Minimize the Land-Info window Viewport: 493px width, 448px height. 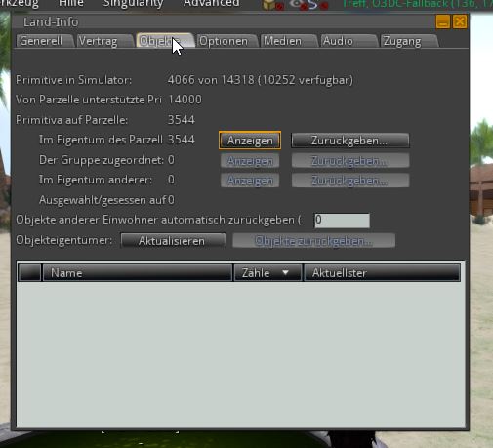coord(443,22)
